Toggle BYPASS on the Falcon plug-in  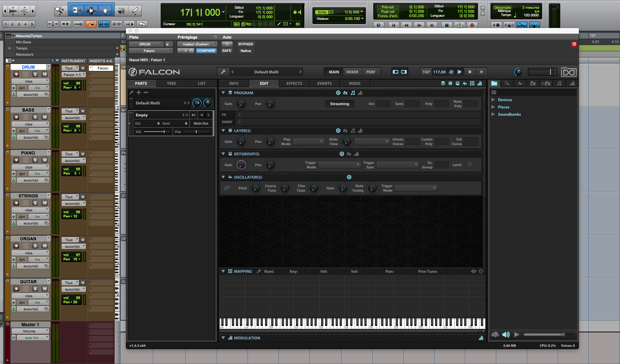tap(246, 44)
